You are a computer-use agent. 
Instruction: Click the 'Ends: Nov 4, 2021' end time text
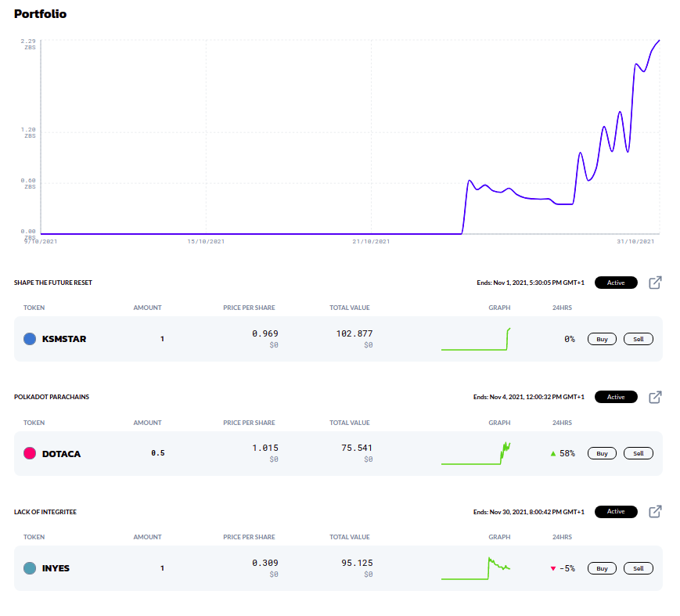(529, 397)
